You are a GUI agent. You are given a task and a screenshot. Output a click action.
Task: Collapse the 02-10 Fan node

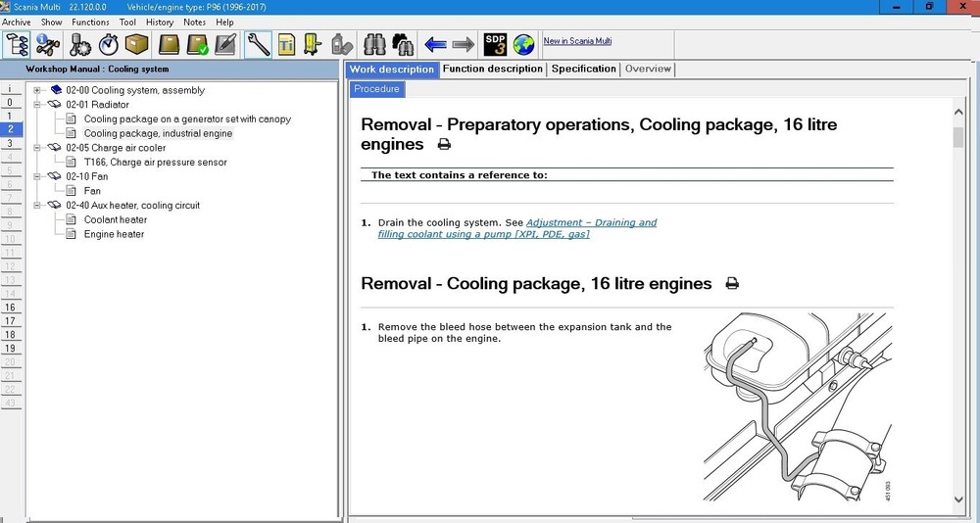click(37, 176)
